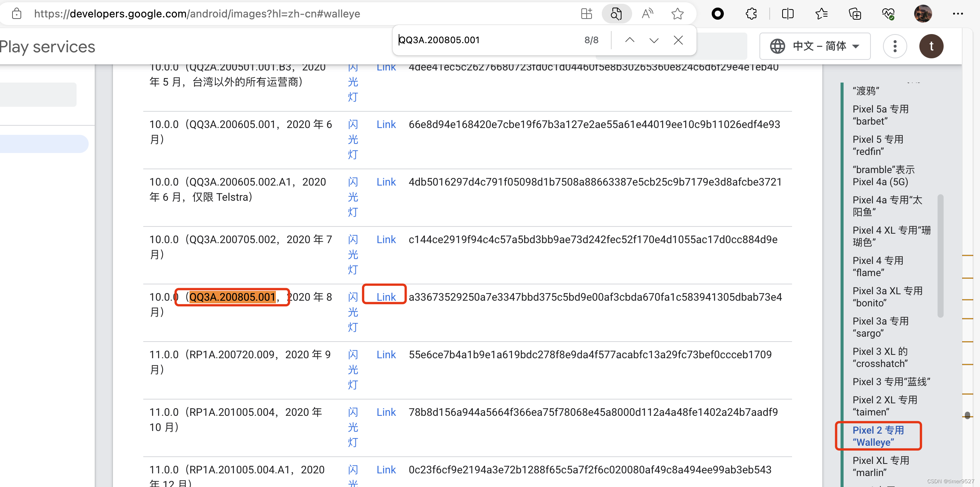Screen dimensions: 980x487
Task: Open browser settings and more menu
Action: point(958,14)
